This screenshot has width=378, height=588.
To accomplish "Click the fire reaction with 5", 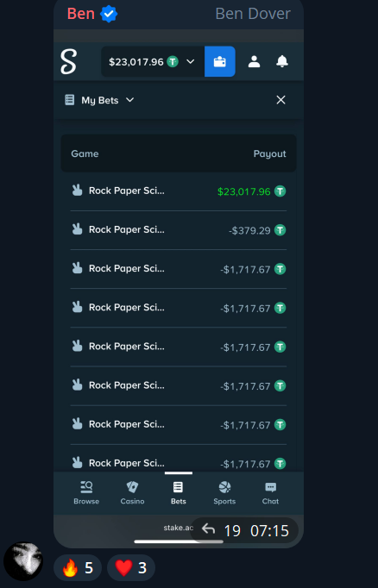I will (78, 568).
